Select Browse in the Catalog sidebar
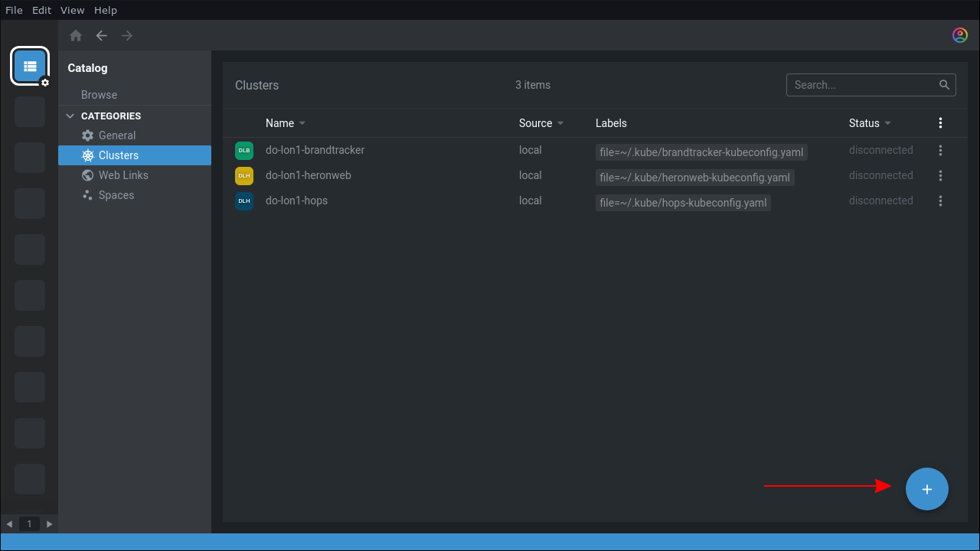The image size is (980, 551). [x=100, y=95]
